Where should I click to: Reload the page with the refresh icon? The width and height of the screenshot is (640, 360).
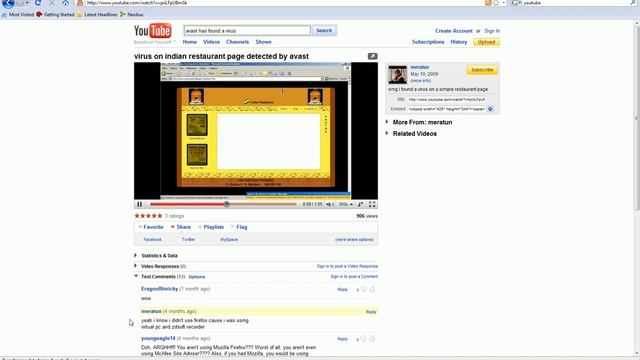[x=38, y=3]
